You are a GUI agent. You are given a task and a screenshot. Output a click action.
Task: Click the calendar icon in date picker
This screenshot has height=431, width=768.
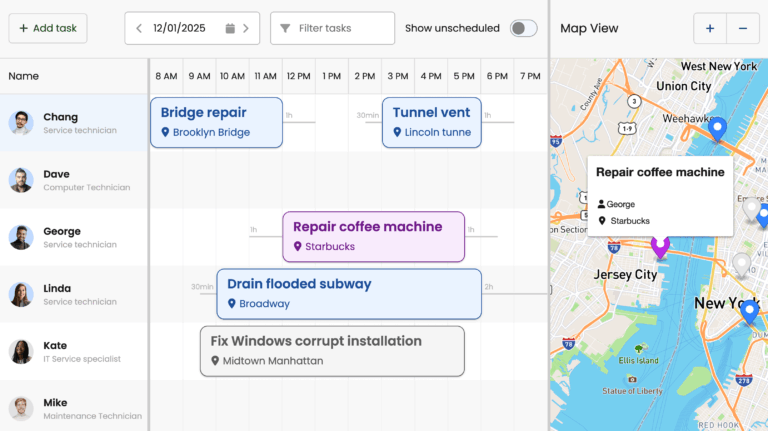tap(231, 28)
